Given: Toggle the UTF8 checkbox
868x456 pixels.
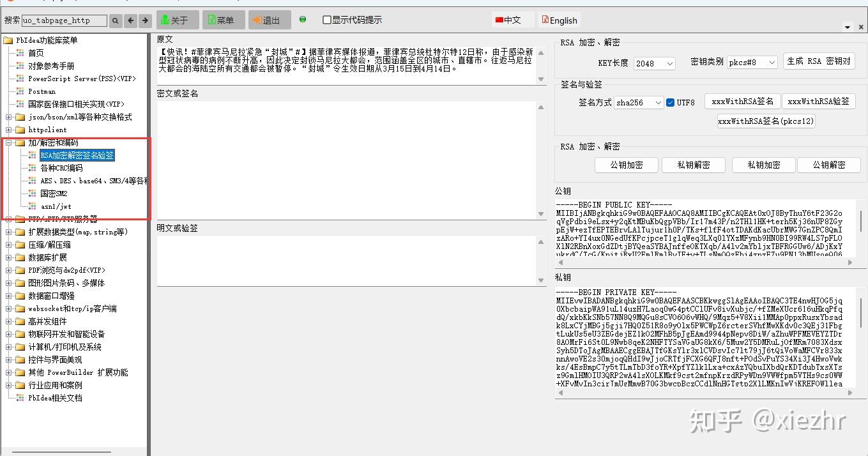Looking at the screenshot, I should [x=670, y=102].
